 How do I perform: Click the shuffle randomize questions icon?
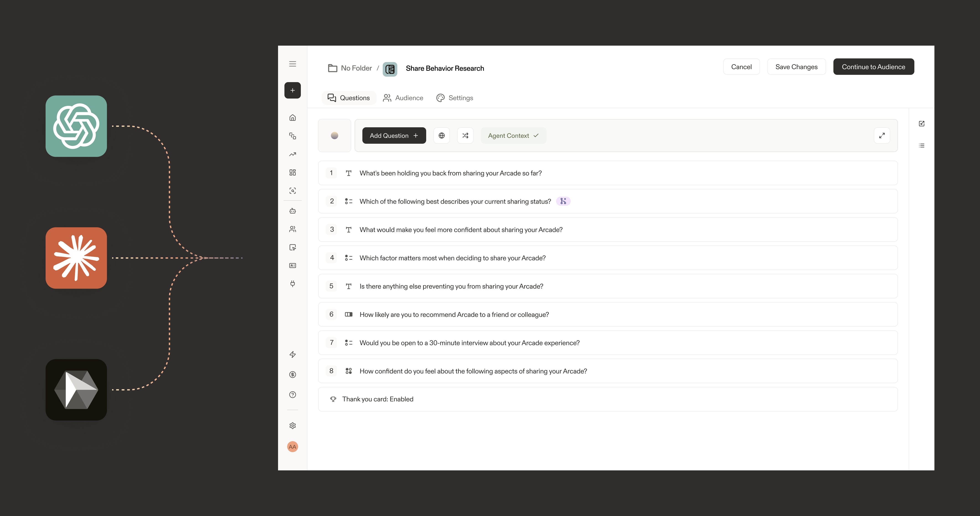tap(465, 136)
